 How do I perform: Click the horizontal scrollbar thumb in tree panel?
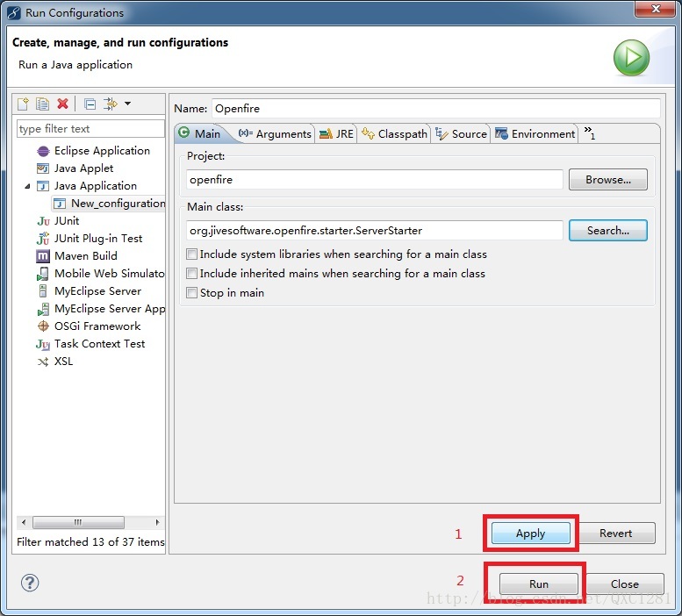[x=78, y=522]
